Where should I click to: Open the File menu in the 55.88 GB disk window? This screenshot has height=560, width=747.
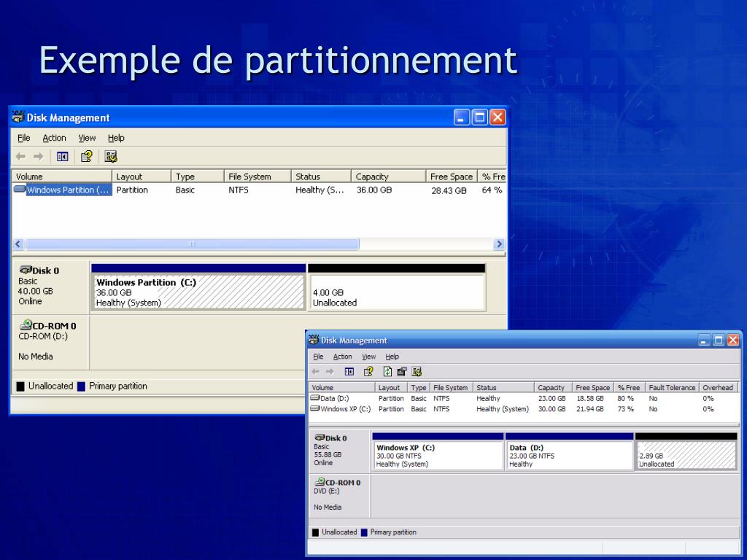[318, 357]
